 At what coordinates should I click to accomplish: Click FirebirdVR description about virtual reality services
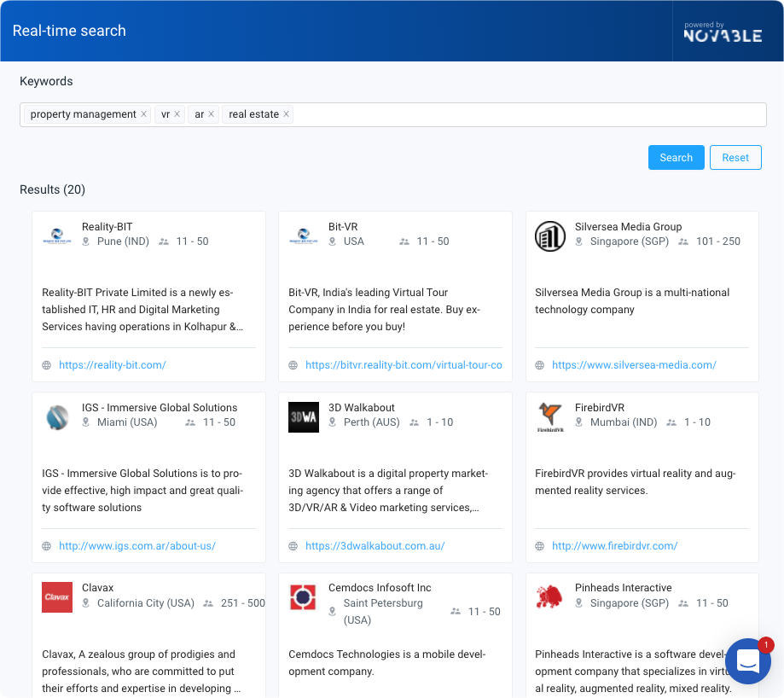[x=635, y=482]
